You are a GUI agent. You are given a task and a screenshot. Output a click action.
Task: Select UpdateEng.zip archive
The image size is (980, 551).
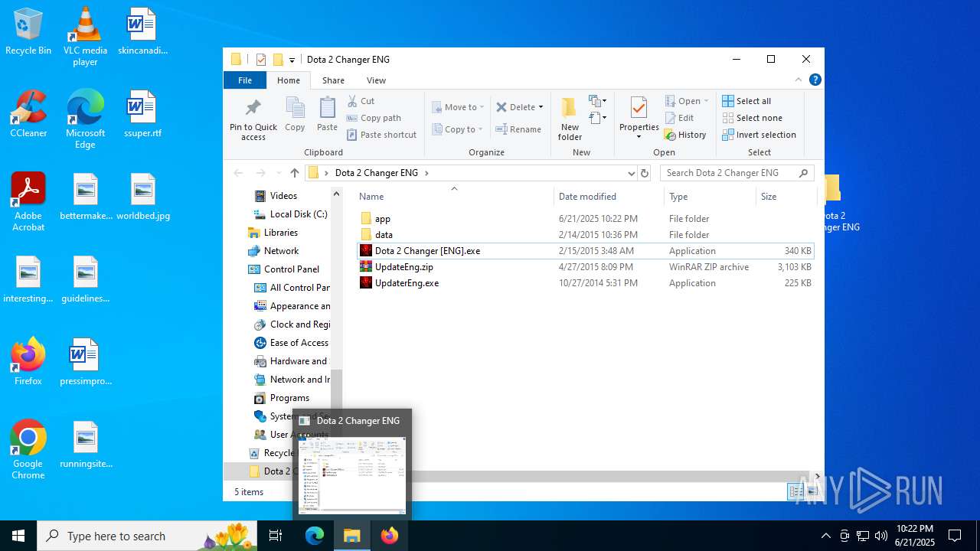[x=586, y=267]
